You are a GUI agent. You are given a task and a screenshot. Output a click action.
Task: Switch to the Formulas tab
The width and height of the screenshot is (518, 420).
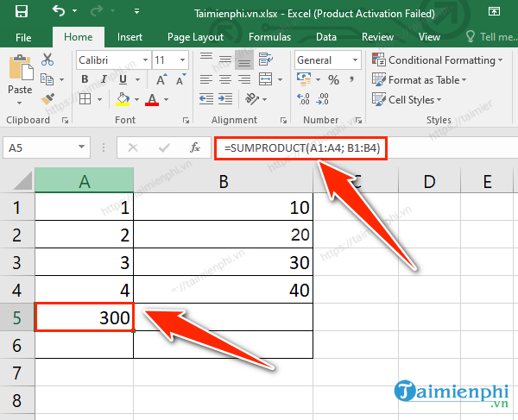269,37
